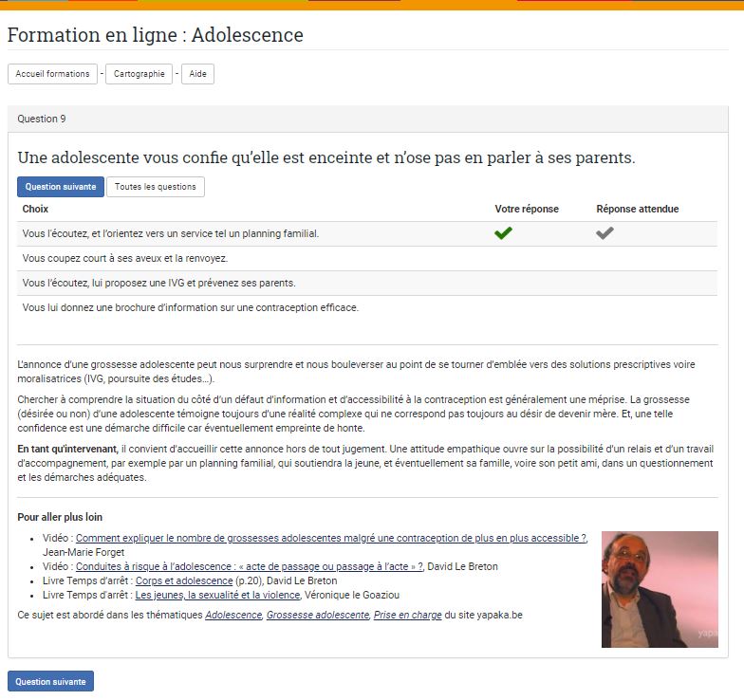Screen dimensions: 744x700
Task: Click the bottom Question suivante button
Action: pos(51,681)
